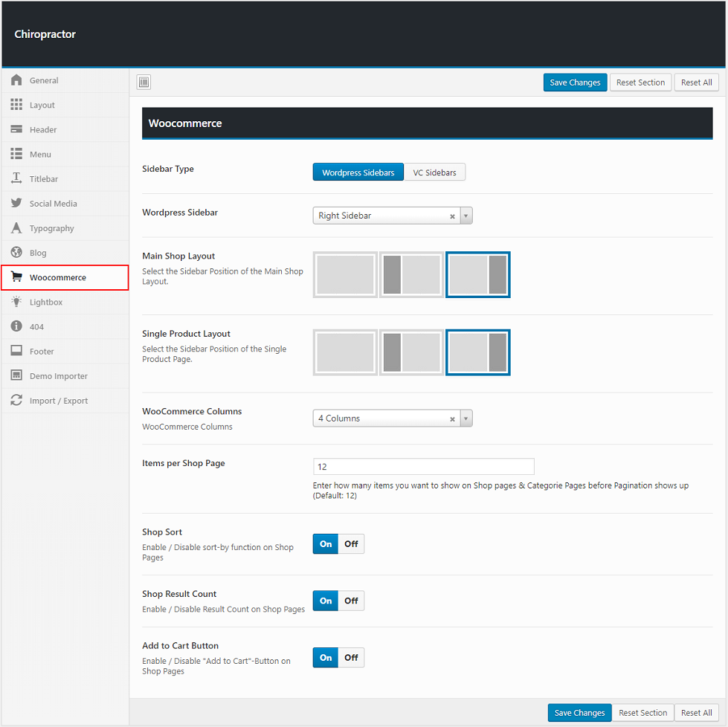Expand the WooCommerce Columns dropdown

tap(466, 419)
